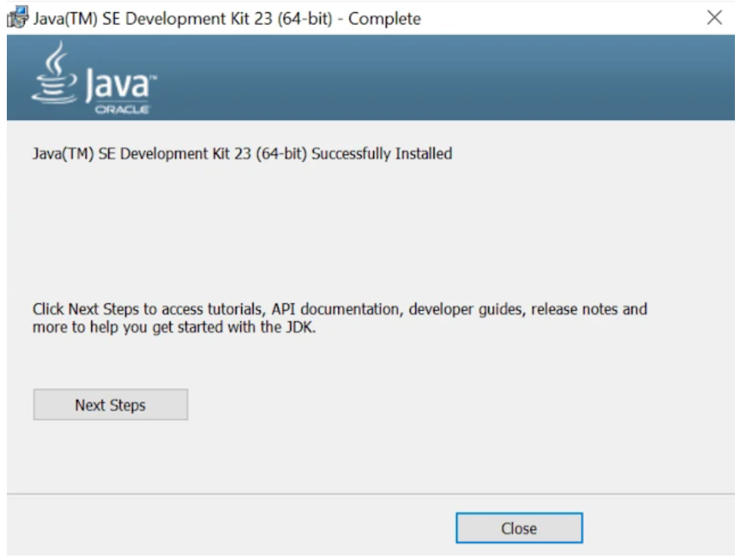
Task: Click the developer guides phrase
Action: pos(467,309)
